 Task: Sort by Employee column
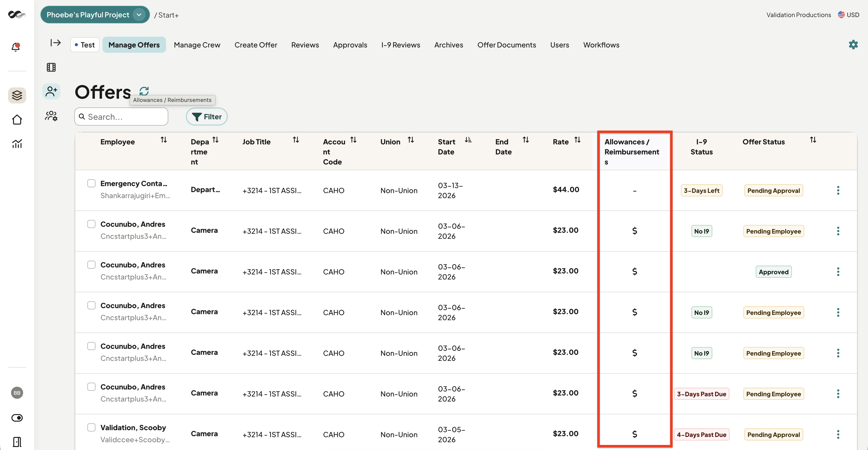click(x=164, y=140)
